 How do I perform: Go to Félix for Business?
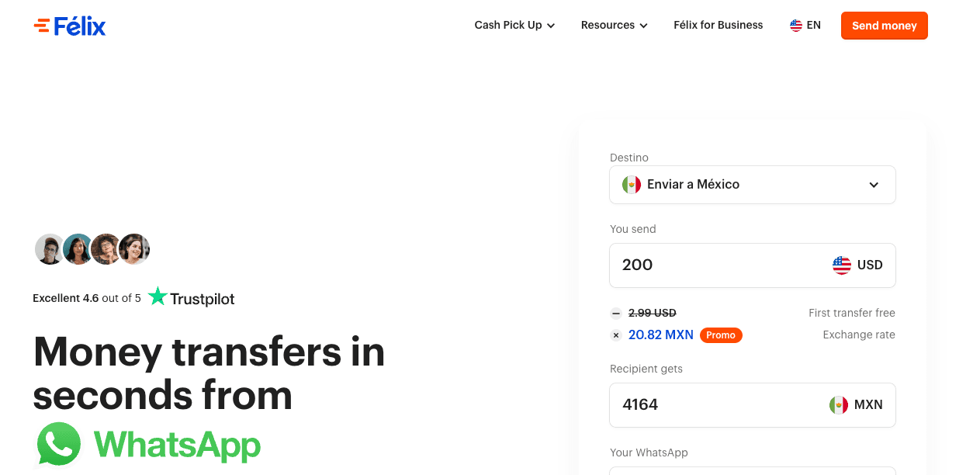718,26
